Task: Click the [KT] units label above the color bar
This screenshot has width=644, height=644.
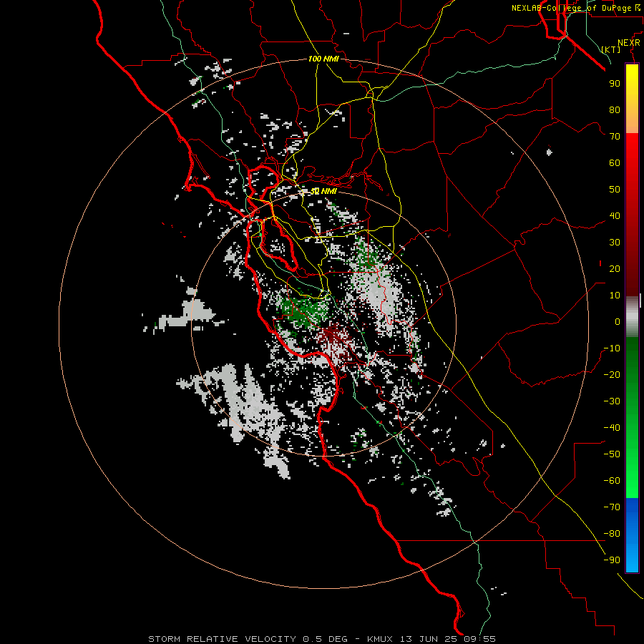Action: [611, 49]
